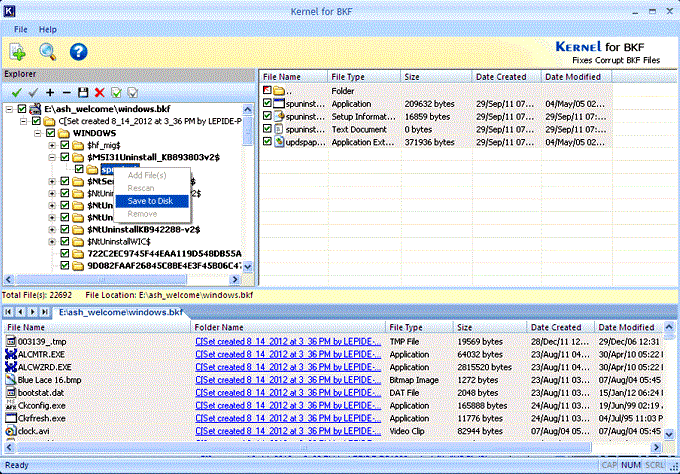680x474 pixels.
Task: Select the E:\ash_welcome\windows.bkf tab
Action: click(x=120, y=312)
